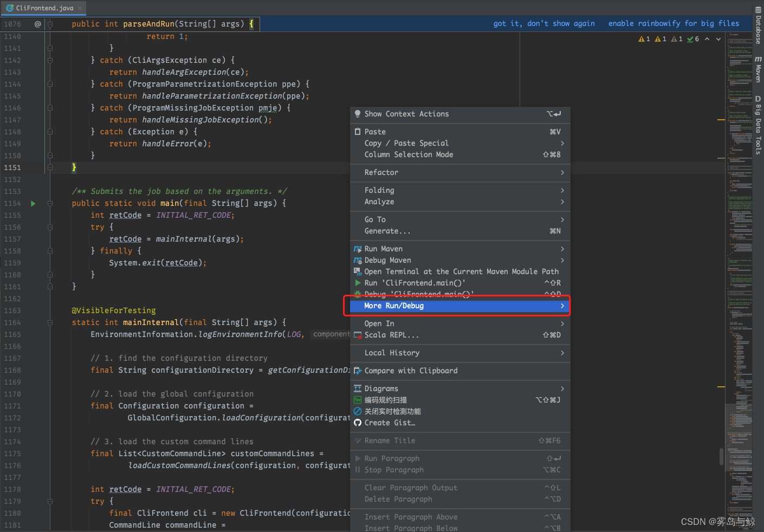Expand the Go To submenu
The width and height of the screenshot is (764, 532).
pos(460,219)
